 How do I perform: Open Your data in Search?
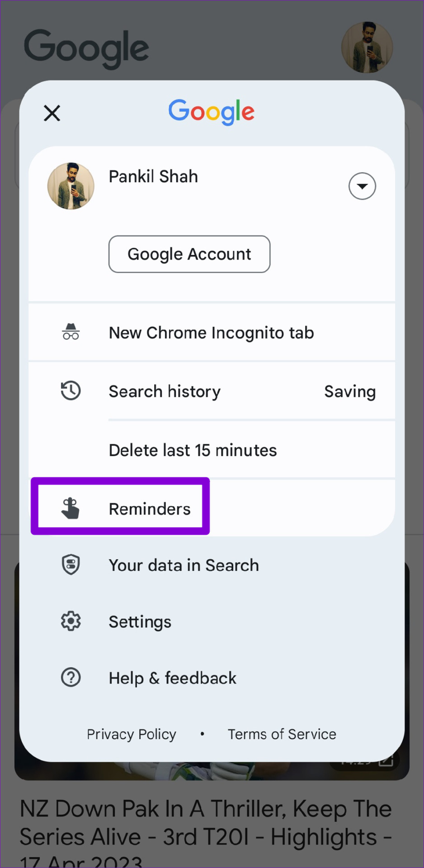(x=212, y=565)
